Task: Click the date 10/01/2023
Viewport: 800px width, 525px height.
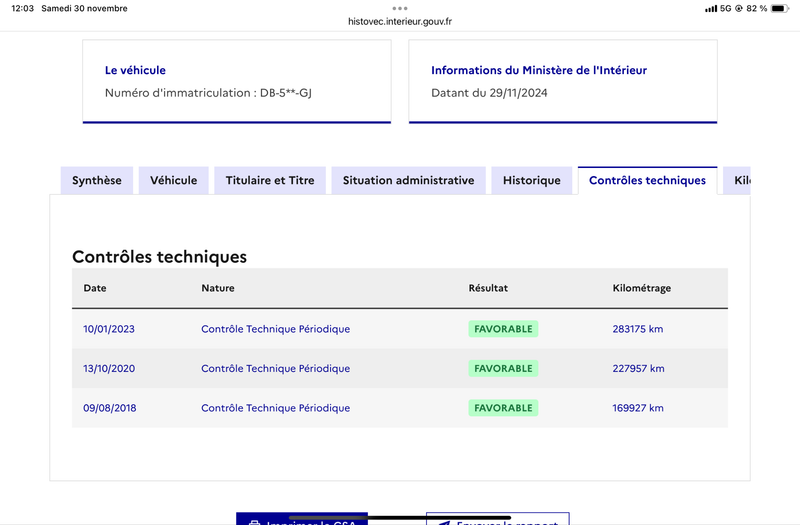Action: click(x=109, y=329)
